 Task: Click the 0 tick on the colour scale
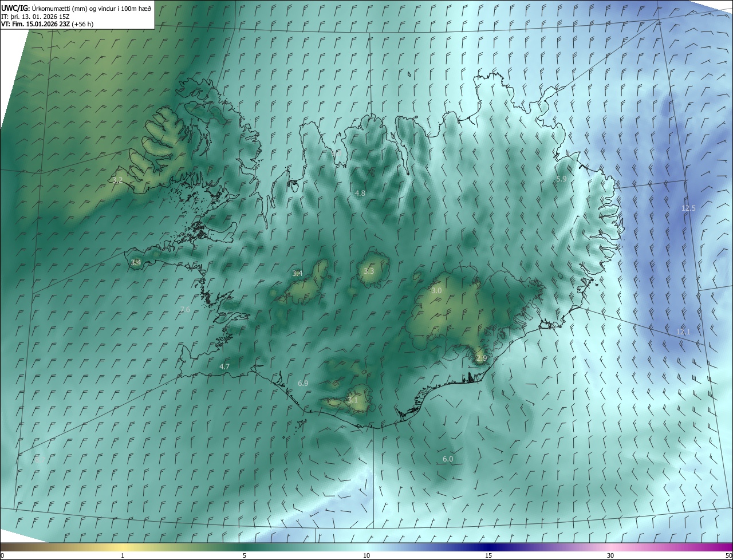[x=2, y=556]
